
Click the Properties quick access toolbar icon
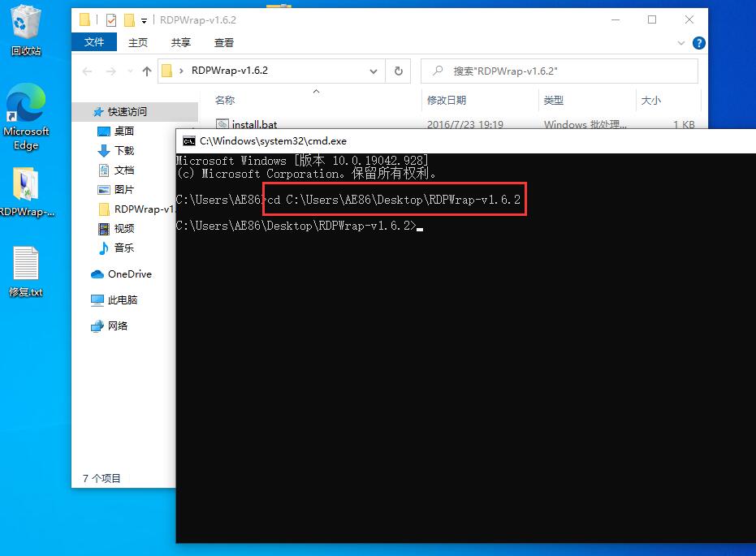[111, 20]
